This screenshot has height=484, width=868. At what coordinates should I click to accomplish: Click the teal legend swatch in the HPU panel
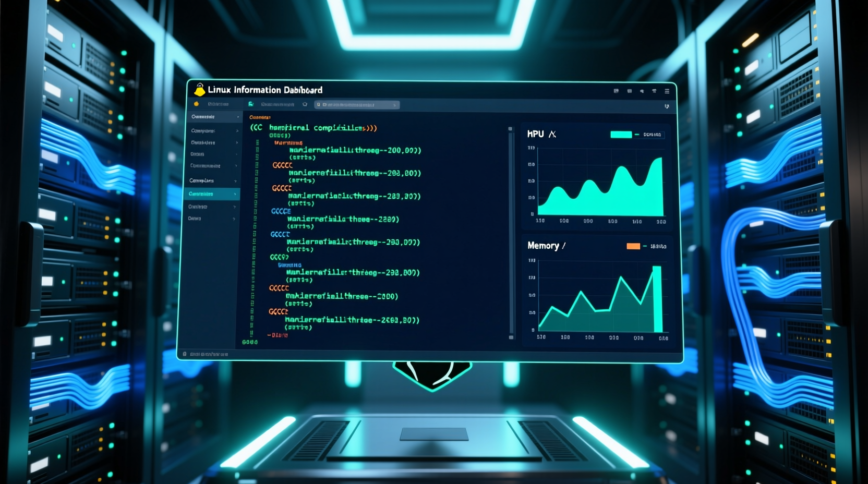click(x=621, y=135)
